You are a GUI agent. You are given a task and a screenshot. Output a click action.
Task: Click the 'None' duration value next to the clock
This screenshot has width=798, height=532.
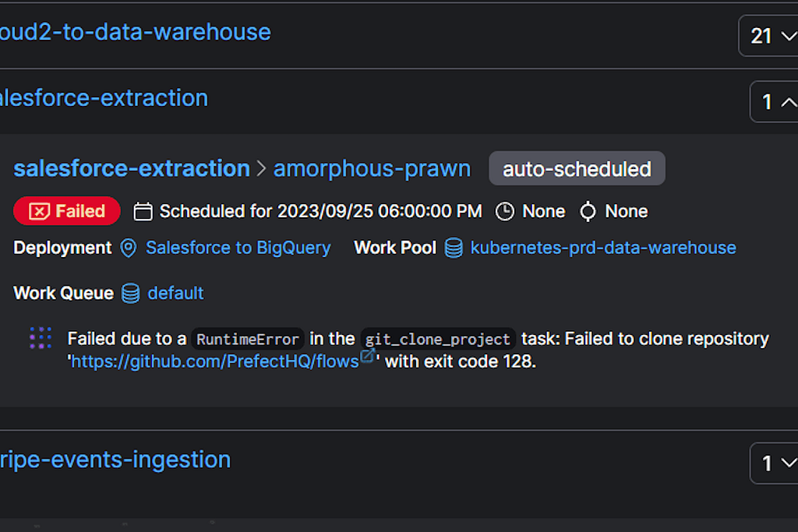[x=543, y=212]
